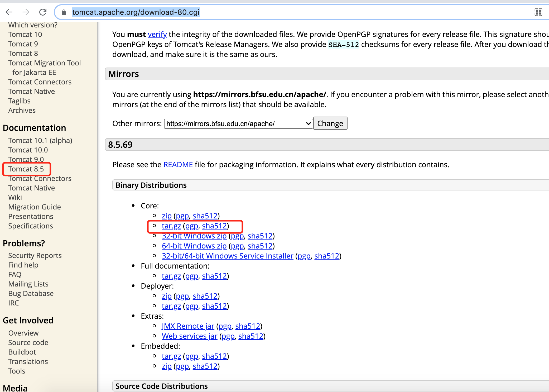The height and width of the screenshot is (392, 549).
Task: Download 64-bit Windows zip
Action: click(x=194, y=246)
